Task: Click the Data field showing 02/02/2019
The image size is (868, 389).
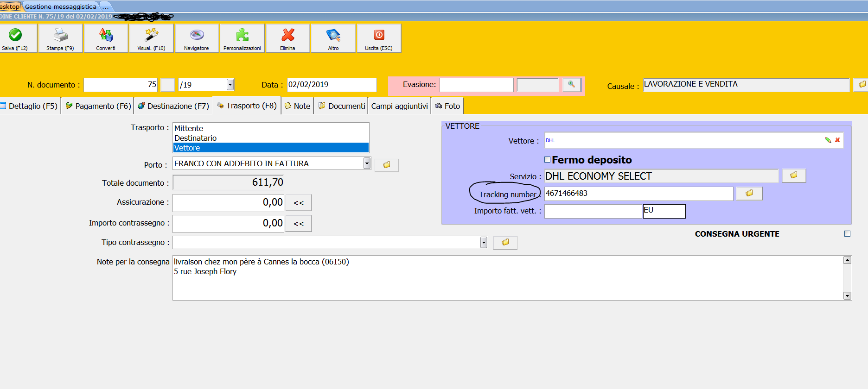Action: 332,85
